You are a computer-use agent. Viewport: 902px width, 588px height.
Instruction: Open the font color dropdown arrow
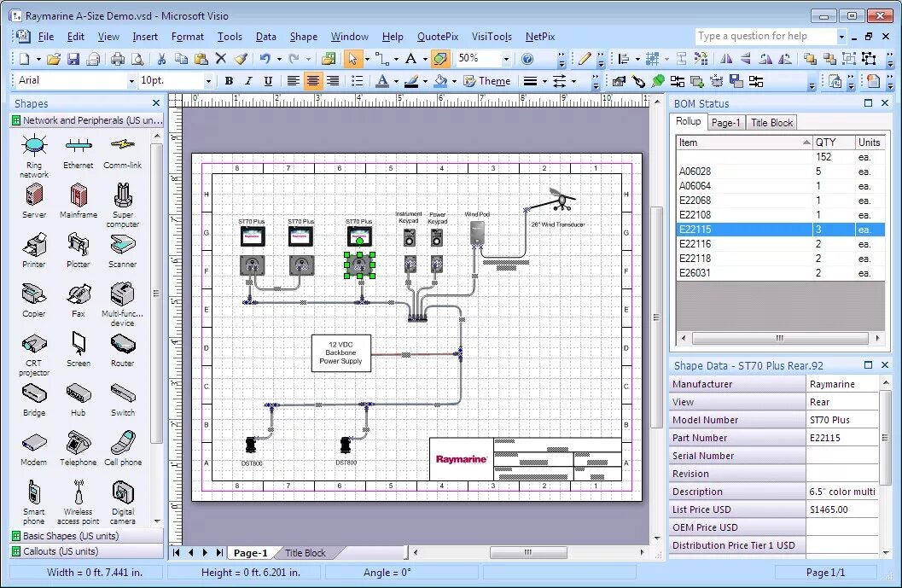[396, 81]
